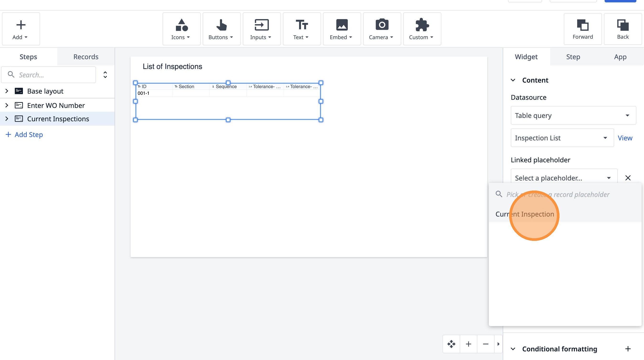The image size is (644, 360).
Task: Zoom out of the canvas
Action: [485, 344]
